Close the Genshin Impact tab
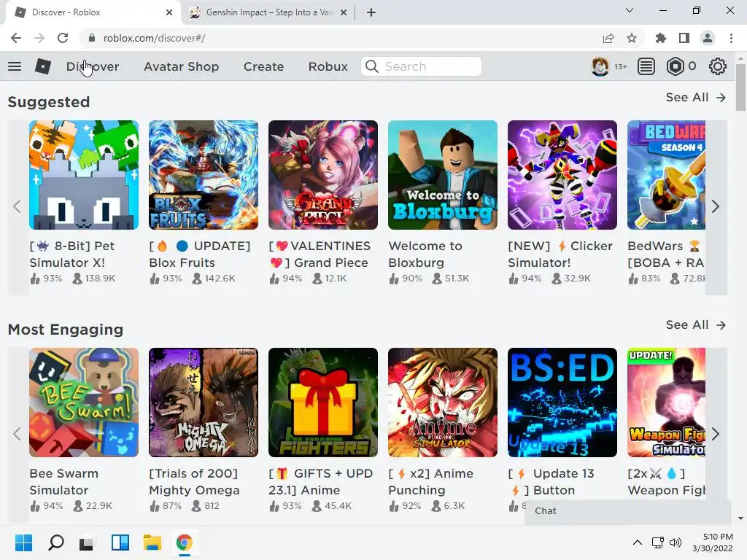Image resolution: width=747 pixels, height=560 pixels. click(x=344, y=12)
